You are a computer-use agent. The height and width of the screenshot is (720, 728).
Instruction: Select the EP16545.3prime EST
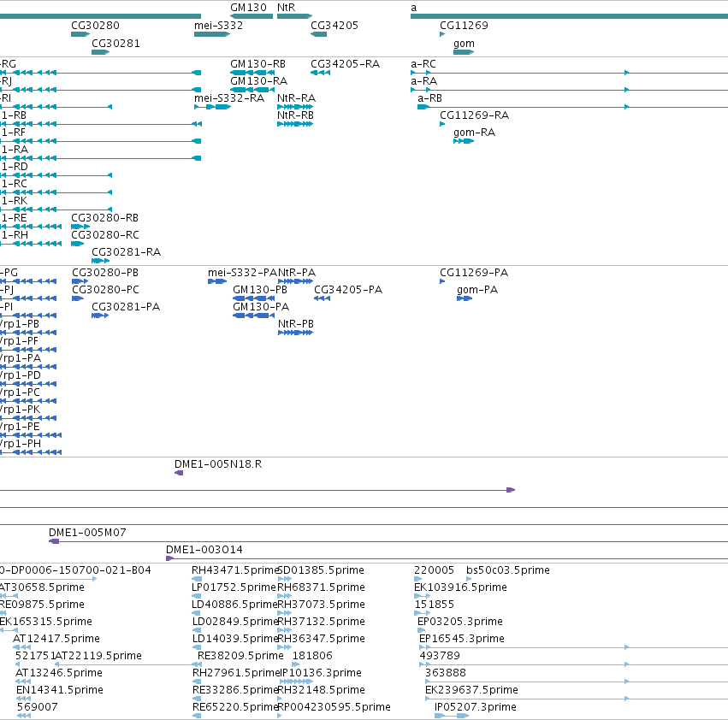573,647
